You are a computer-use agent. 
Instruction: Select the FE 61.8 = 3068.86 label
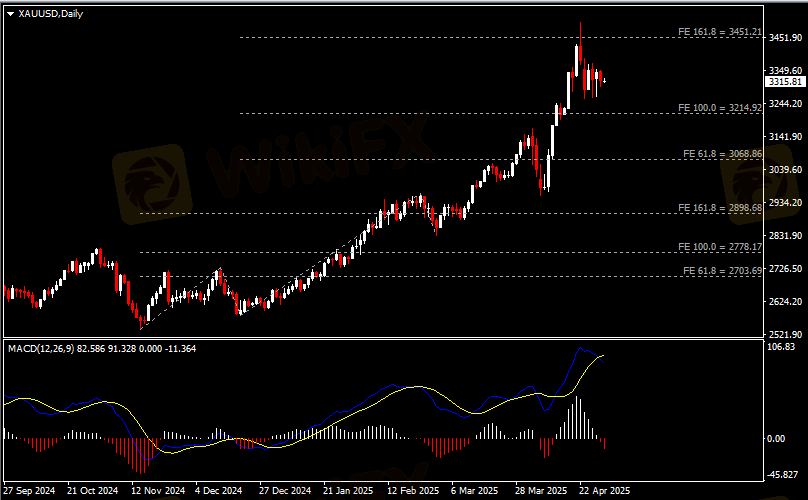point(722,154)
